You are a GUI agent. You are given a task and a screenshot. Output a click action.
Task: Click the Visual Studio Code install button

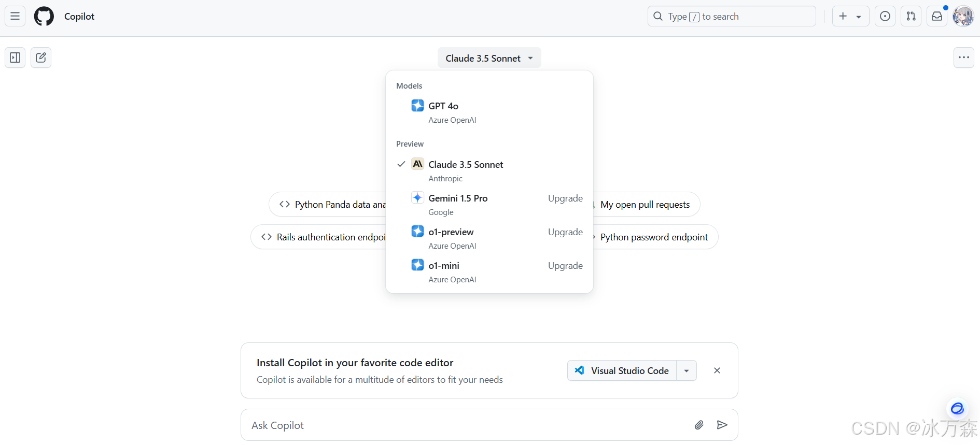[622, 370]
